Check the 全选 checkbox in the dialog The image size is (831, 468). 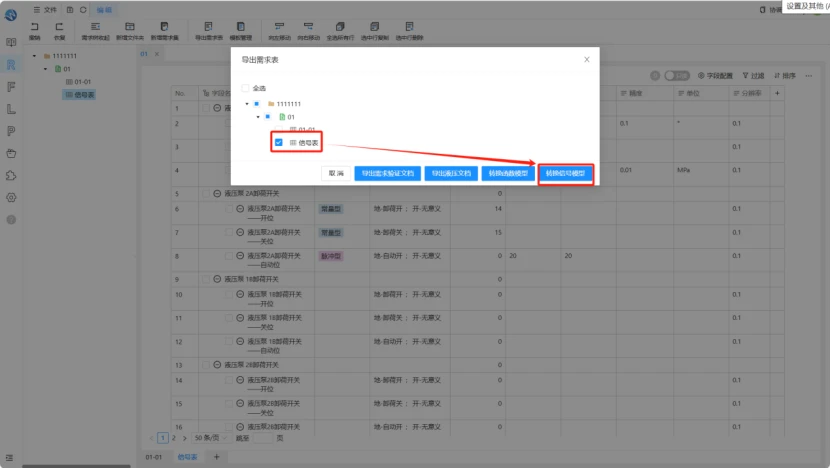pos(245,88)
